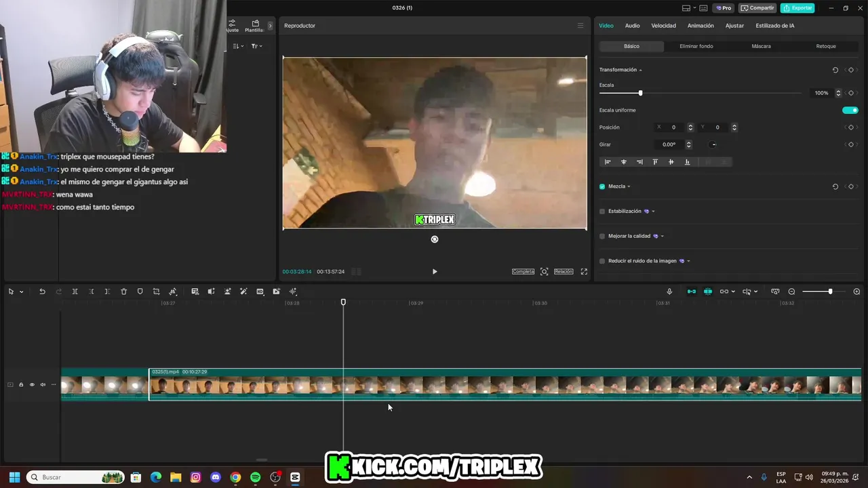This screenshot has height=488, width=868.
Task: Click the Exportar button
Action: [x=797, y=8]
